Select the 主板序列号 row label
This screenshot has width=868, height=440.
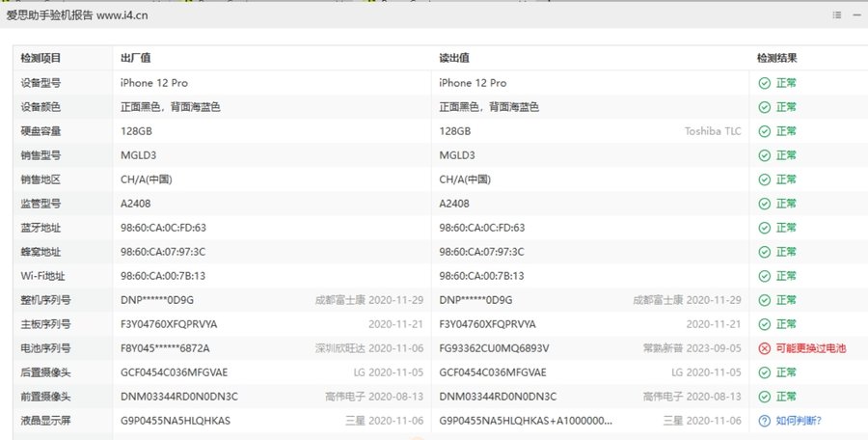(x=46, y=324)
